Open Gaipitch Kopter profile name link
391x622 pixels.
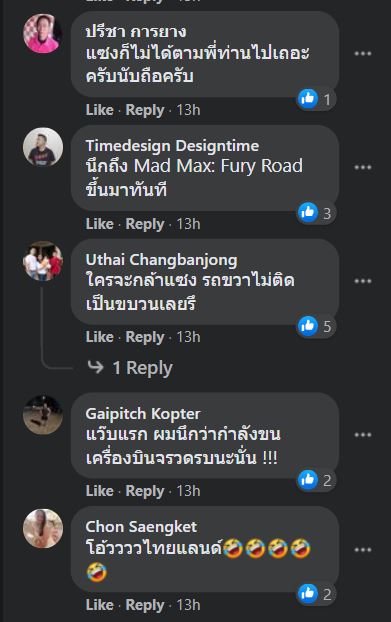[143, 414]
